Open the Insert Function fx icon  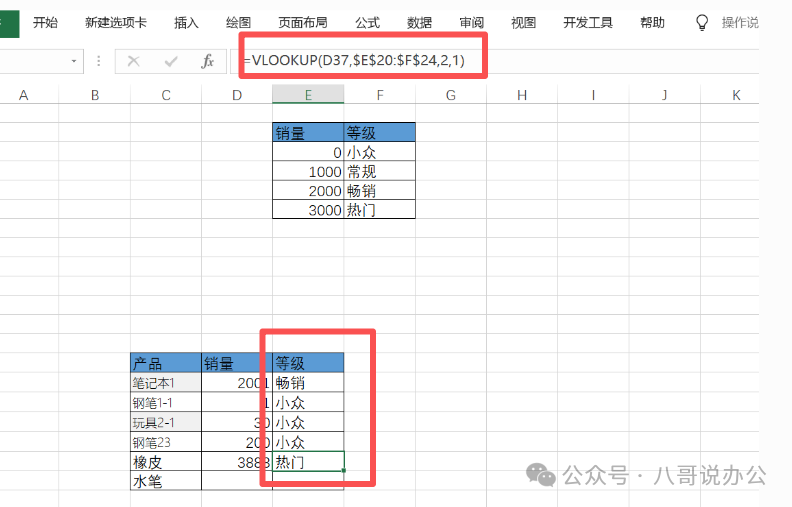tap(207, 62)
